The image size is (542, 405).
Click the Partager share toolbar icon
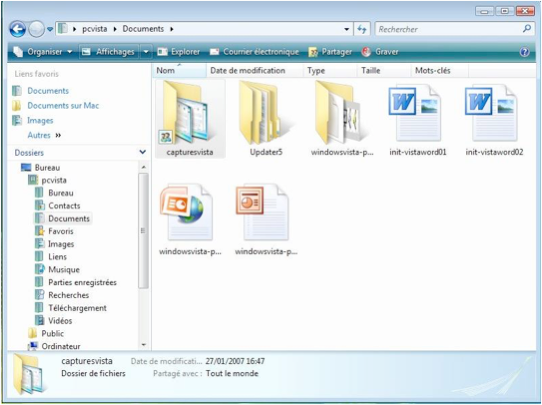click(x=313, y=52)
